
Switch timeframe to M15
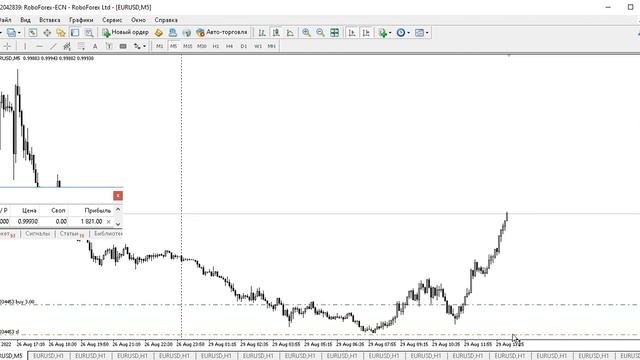click(x=187, y=46)
